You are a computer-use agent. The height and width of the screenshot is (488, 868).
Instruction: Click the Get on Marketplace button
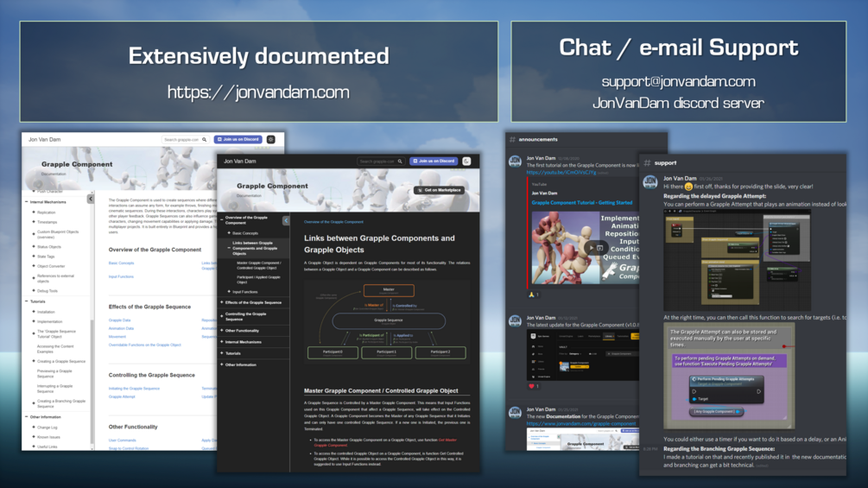pyautogui.click(x=439, y=190)
